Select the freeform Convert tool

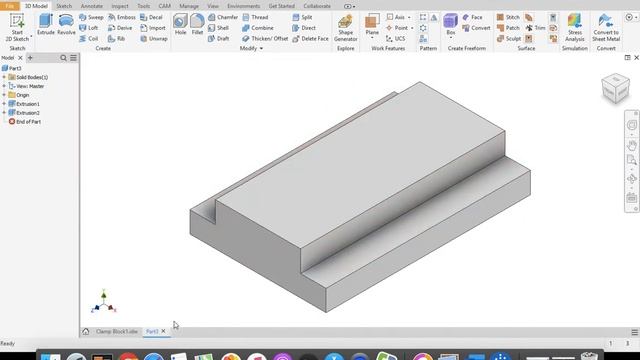pos(476,28)
